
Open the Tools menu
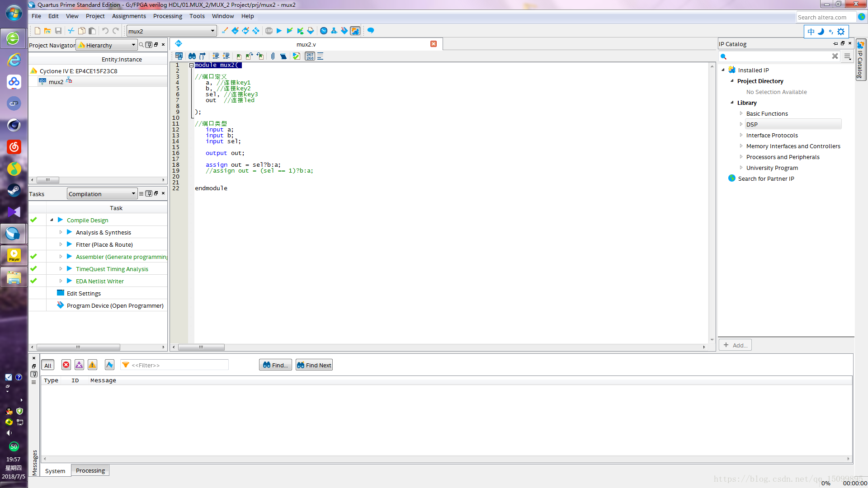[x=197, y=16]
